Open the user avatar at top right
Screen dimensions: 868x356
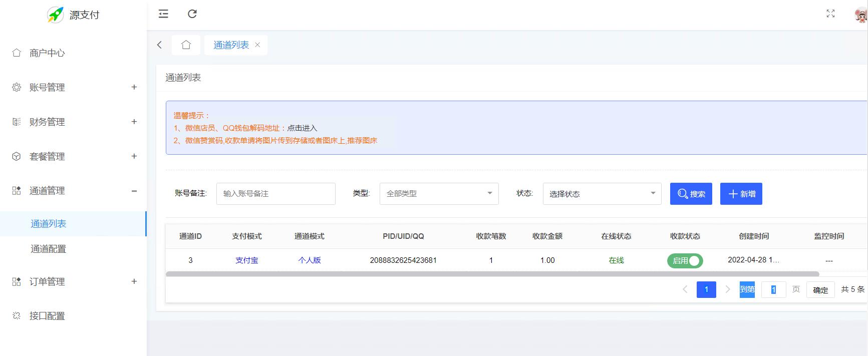860,16
